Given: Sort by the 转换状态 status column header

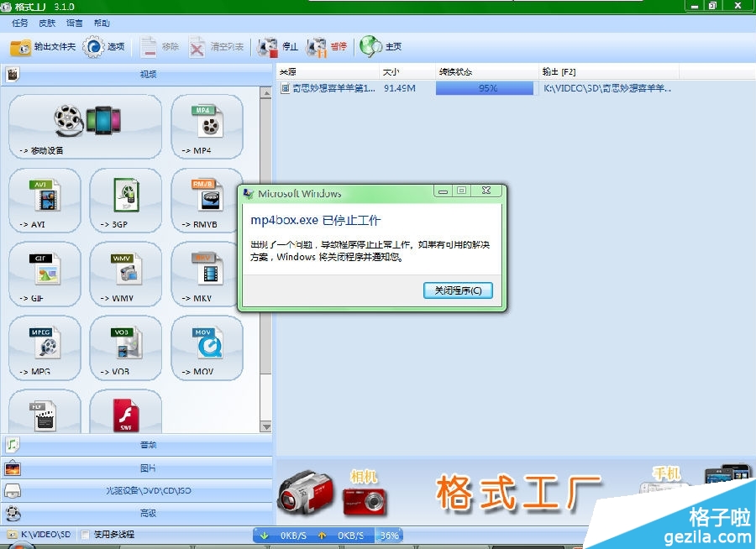Looking at the screenshot, I should point(487,72).
